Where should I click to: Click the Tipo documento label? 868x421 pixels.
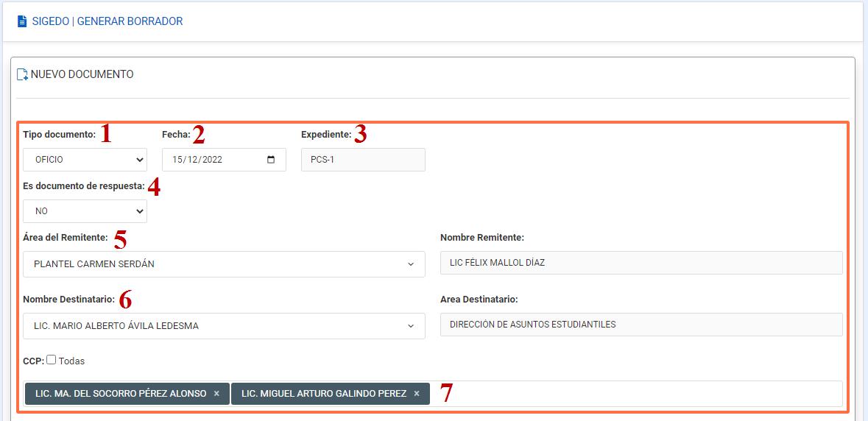(59, 135)
